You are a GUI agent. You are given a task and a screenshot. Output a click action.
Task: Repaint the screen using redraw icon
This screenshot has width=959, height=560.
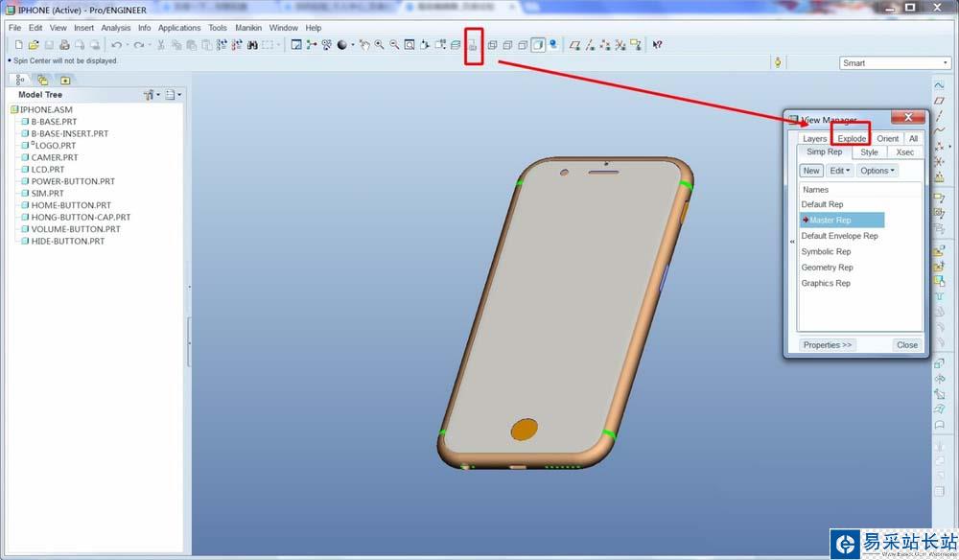[x=296, y=45]
